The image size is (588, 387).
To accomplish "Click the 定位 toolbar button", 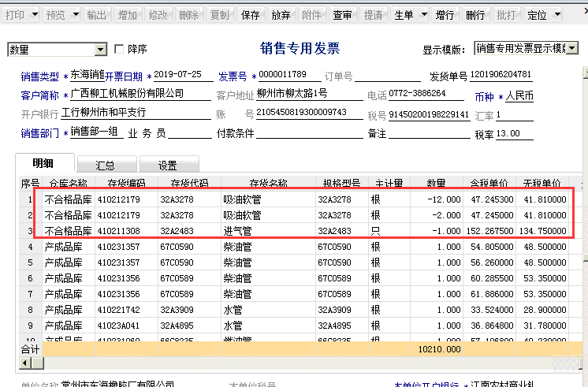I will [537, 15].
